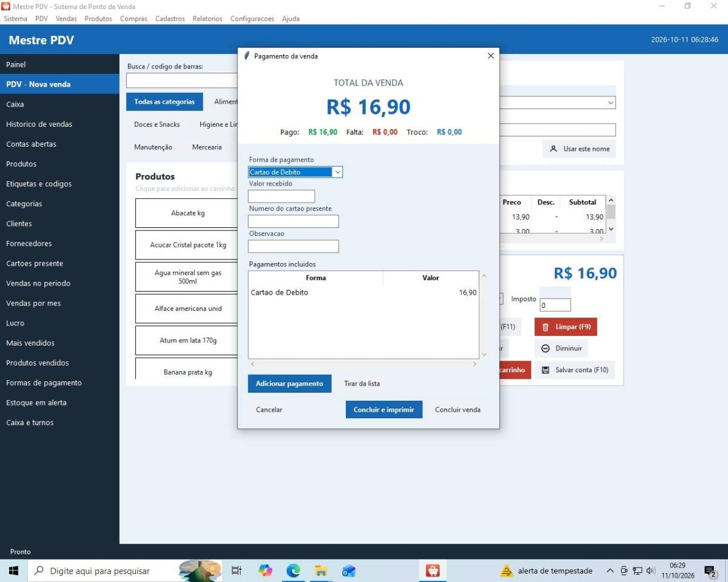Launch Copilot from the taskbar

(x=265, y=570)
